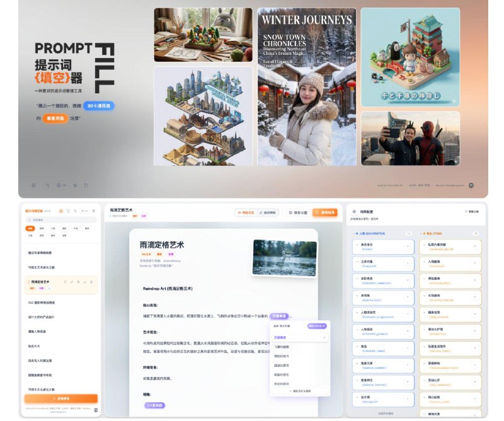Click the download icon on 雨滴定格艺术 card
The width and height of the screenshot is (504, 421).
[x=84, y=281]
